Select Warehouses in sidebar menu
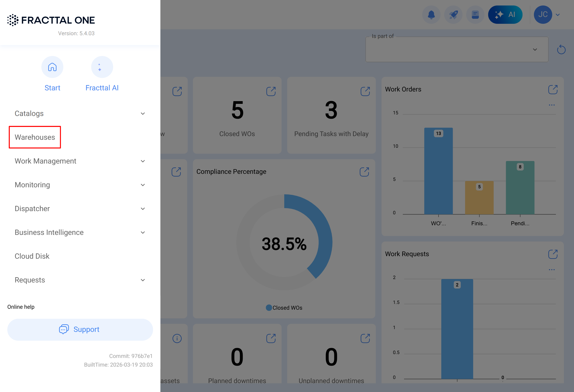This screenshot has width=574, height=392. pos(35,137)
